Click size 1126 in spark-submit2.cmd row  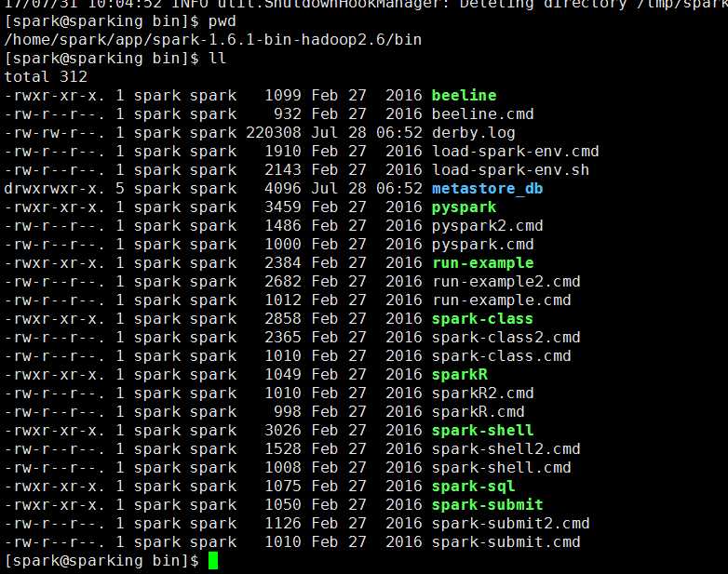[x=283, y=524]
